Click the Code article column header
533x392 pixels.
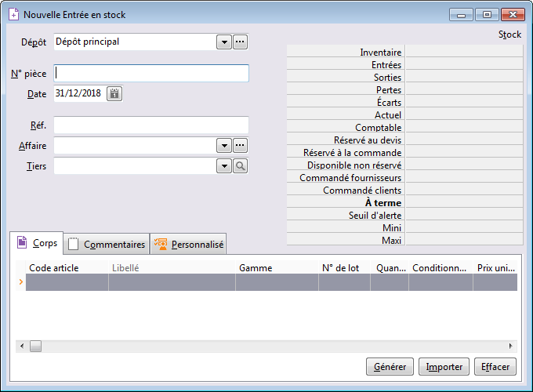[67, 268]
